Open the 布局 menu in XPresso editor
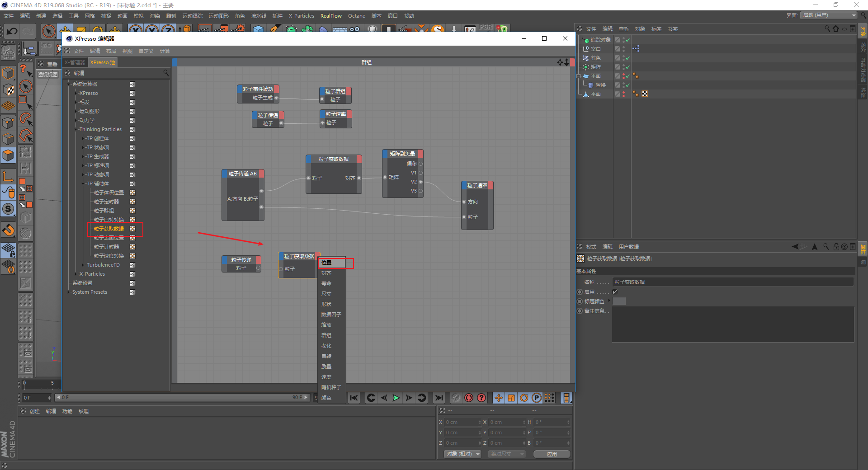This screenshot has height=470, width=868. click(111, 51)
